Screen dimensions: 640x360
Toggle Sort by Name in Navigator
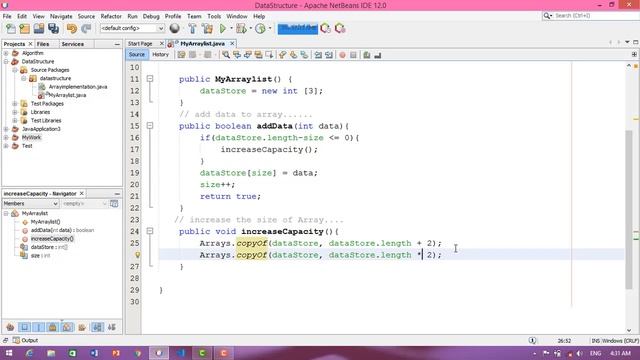pyautogui.click(x=97, y=327)
